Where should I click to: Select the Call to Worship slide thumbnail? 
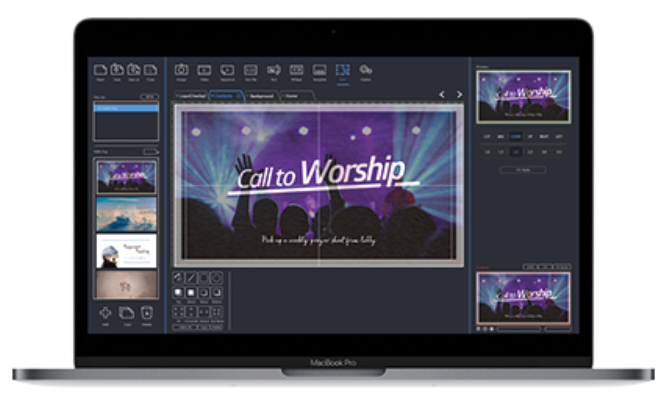(x=126, y=177)
